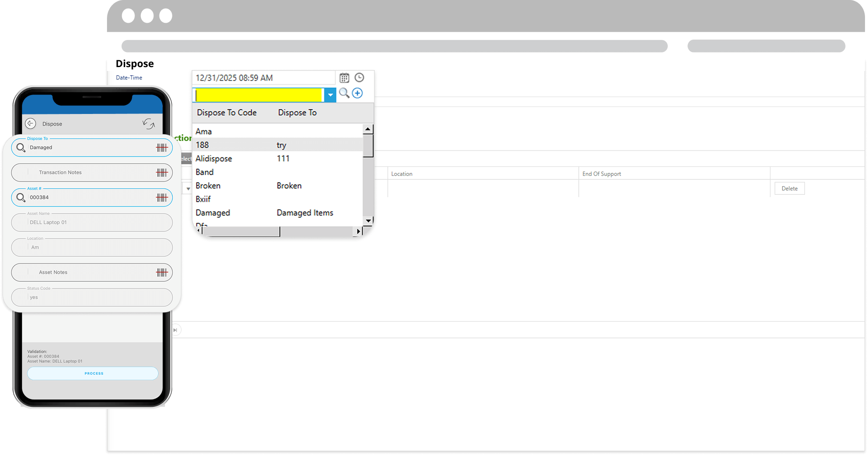
Task: Click the Dispose To Code column header
Action: coord(226,113)
